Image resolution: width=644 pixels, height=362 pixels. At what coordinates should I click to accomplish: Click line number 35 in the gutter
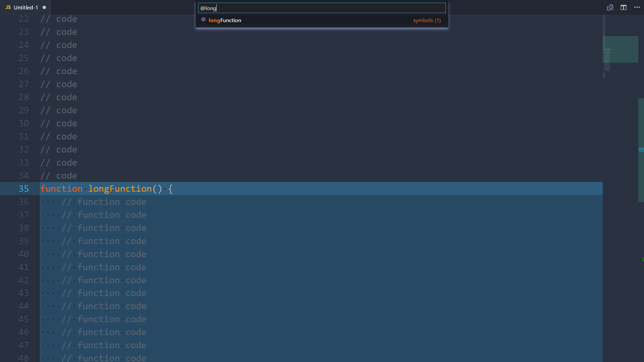click(x=24, y=189)
